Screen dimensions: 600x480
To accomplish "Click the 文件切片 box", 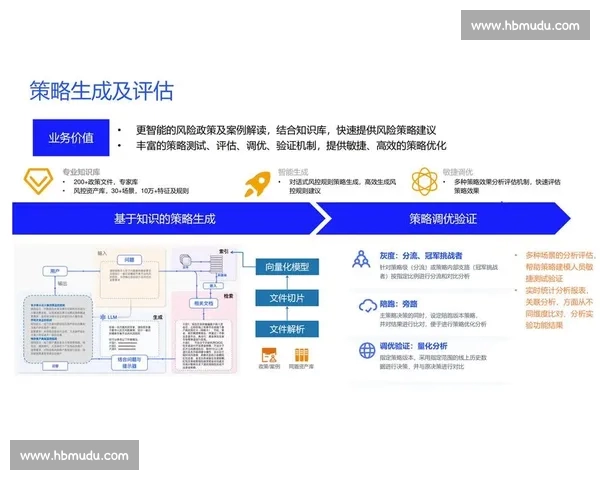I will tap(287, 298).
